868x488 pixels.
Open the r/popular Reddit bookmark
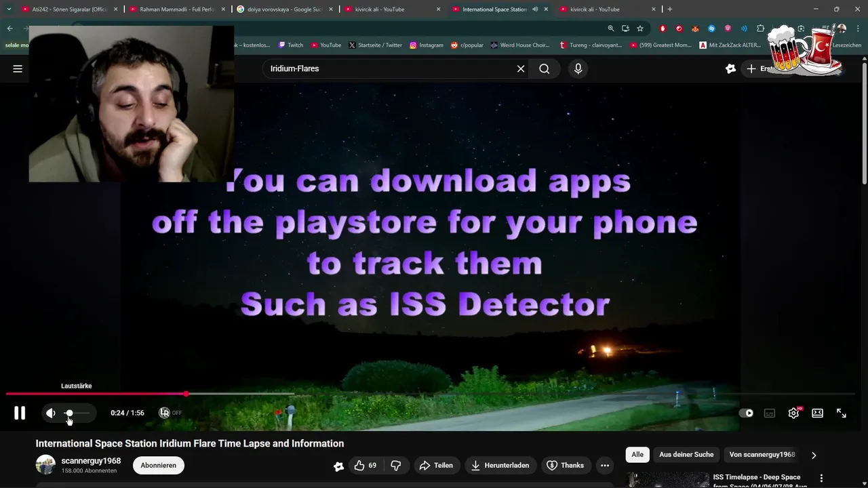[467, 45]
